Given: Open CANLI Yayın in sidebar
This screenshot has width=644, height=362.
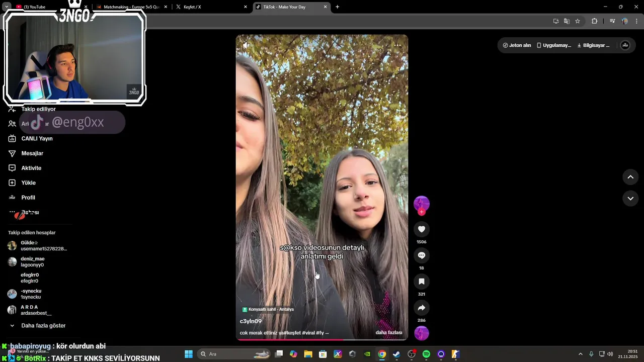Looking at the screenshot, I should click(x=31, y=138).
